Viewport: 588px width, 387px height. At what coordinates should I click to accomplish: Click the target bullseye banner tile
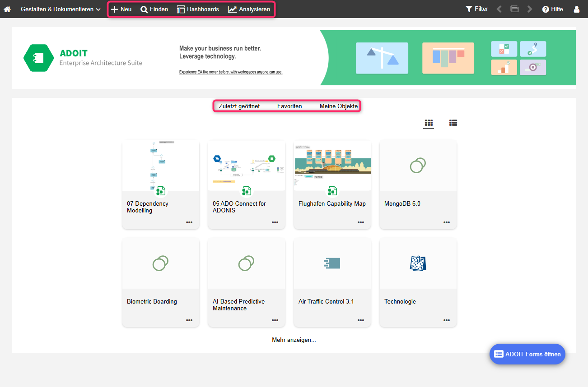tap(533, 67)
